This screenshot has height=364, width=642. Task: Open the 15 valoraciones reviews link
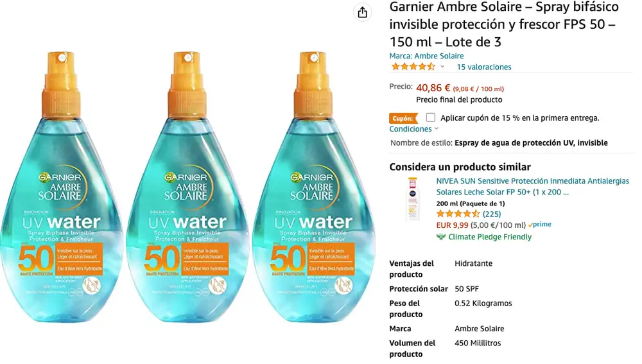tap(484, 67)
